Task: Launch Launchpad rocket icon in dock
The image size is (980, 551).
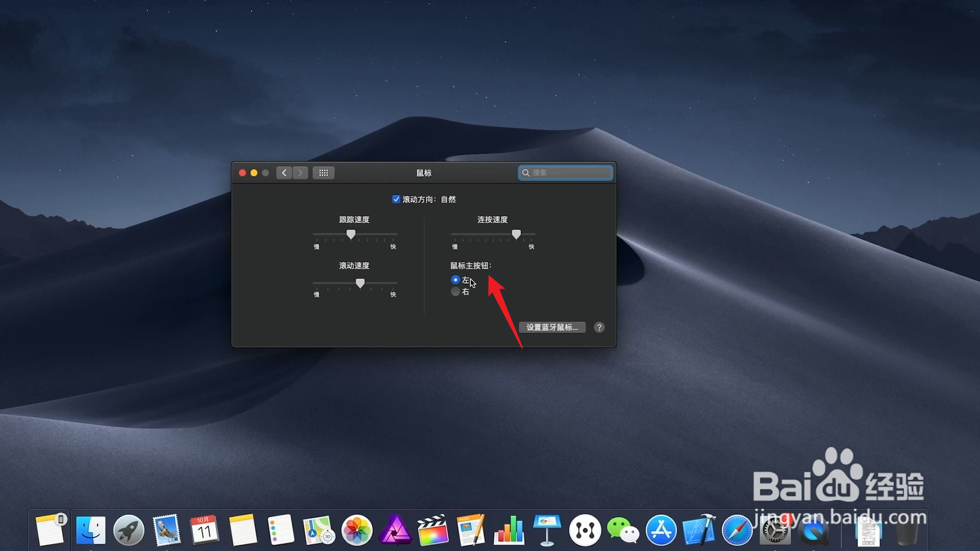Action: coord(128,530)
